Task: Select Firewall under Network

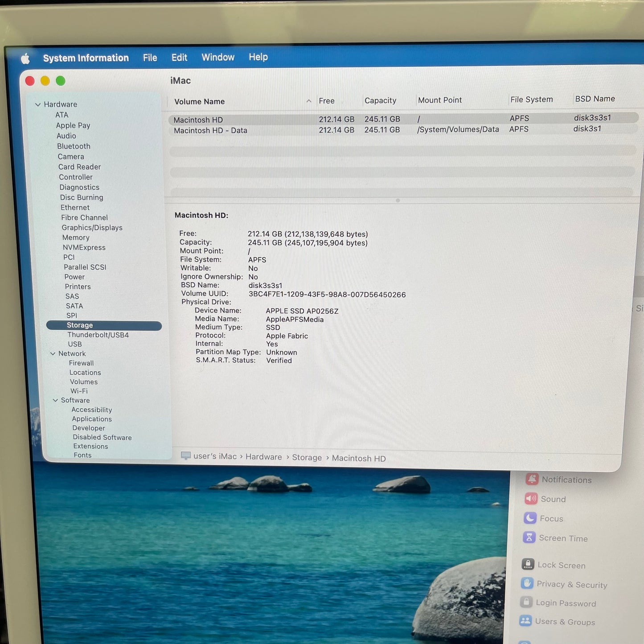Action: pos(81,363)
